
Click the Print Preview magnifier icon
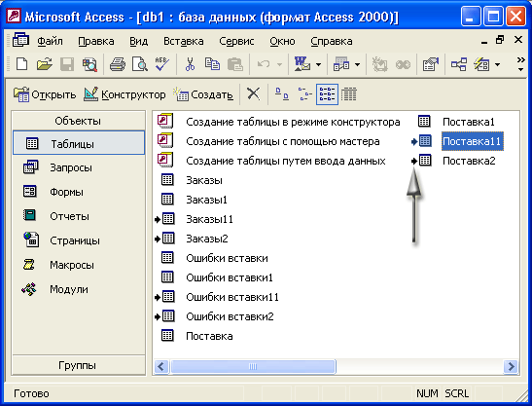click(139, 64)
